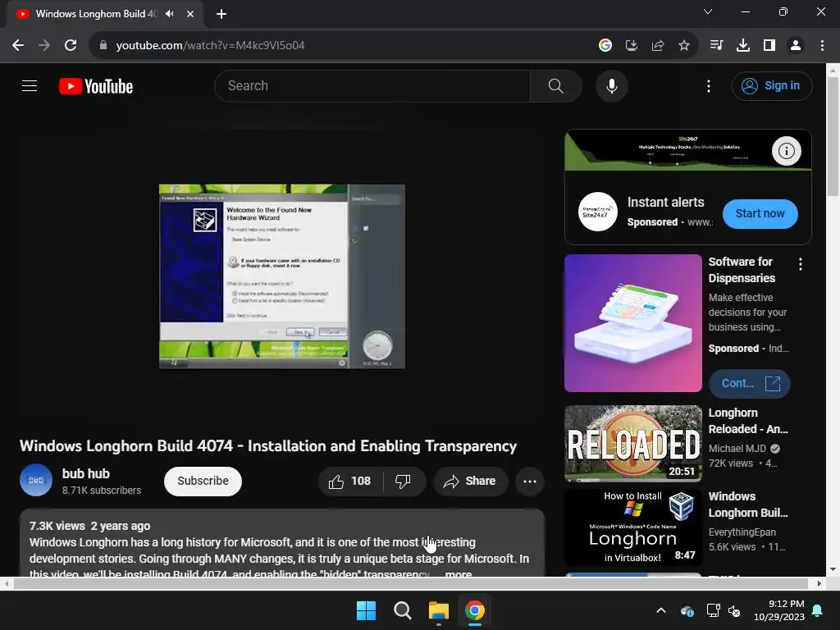The width and height of the screenshot is (840, 630).
Task: Open the Site24x7 advertiser logo
Action: coord(597,212)
